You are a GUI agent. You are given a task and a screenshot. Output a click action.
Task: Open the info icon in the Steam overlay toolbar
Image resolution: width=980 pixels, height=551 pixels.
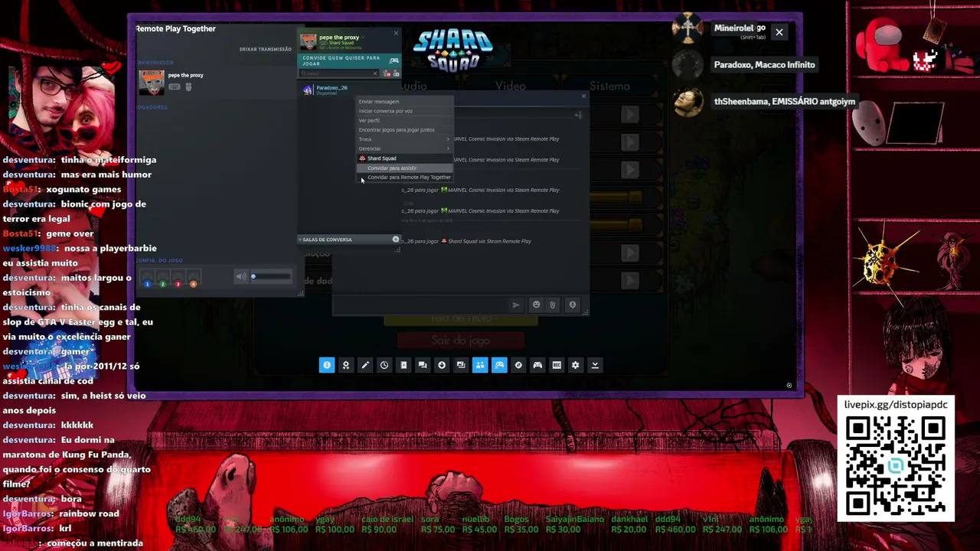tap(327, 365)
